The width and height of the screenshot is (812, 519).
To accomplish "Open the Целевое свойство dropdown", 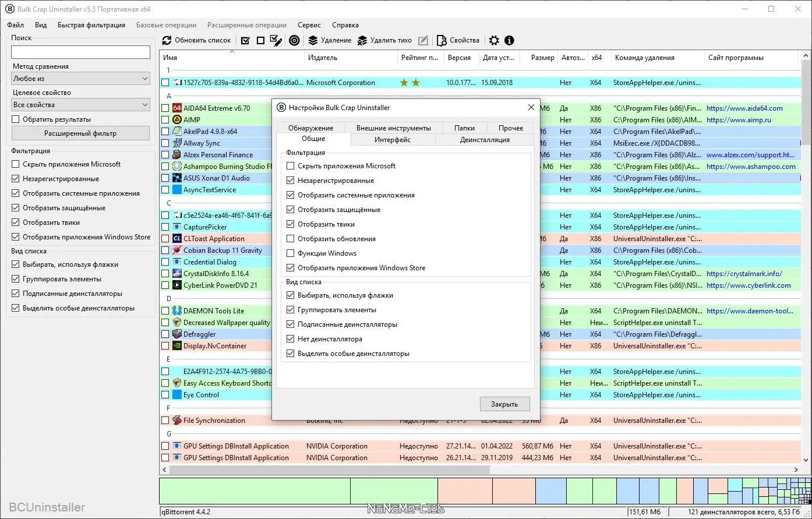I will [81, 105].
